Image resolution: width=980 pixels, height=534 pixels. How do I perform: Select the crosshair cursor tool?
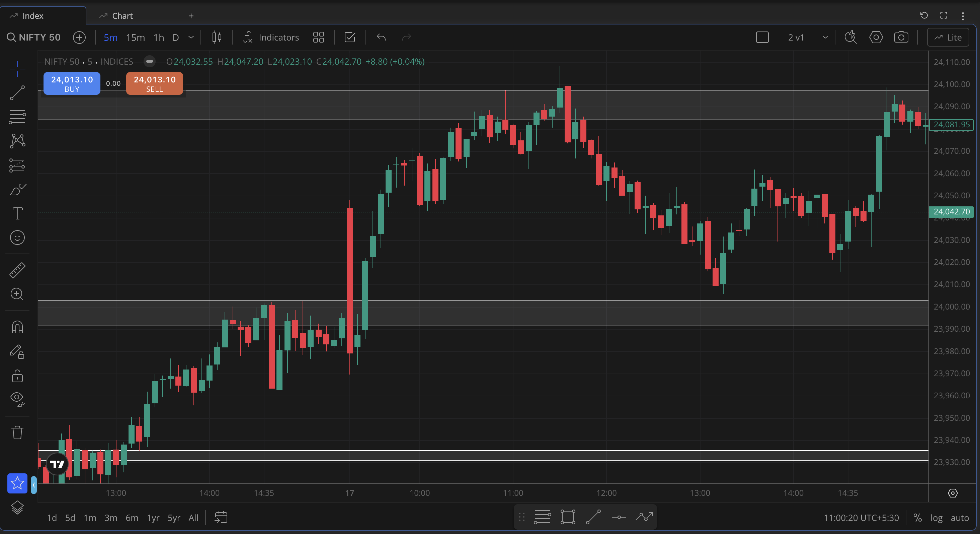click(x=17, y=69)
